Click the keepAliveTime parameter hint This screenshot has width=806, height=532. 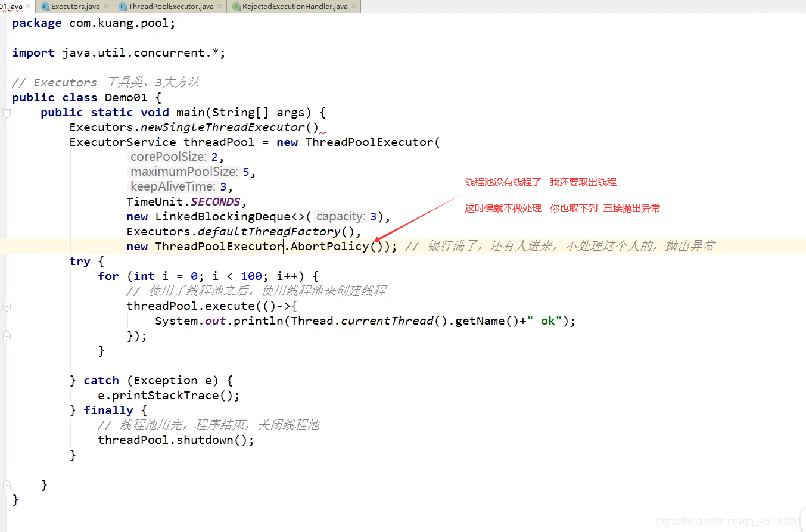pyautogui.click(x=173, y=187)
